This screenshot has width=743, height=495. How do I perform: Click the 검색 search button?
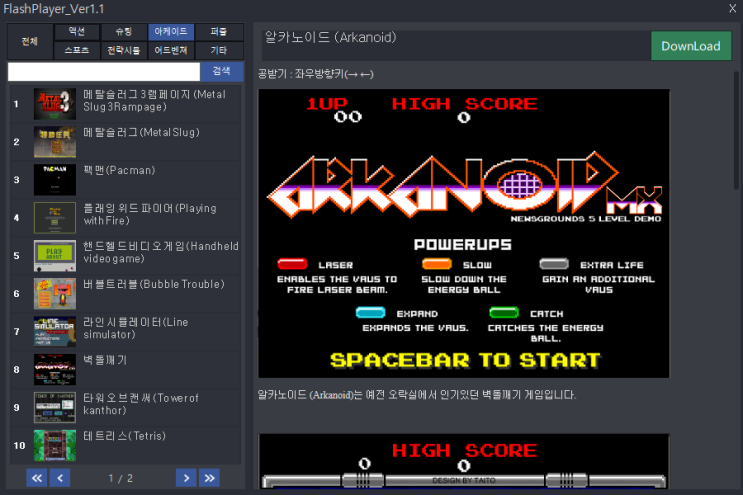(x=221, y=72)
